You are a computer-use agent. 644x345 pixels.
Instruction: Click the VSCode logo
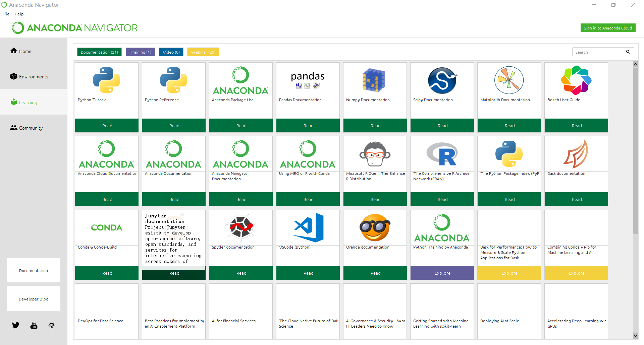pos(309,228)
